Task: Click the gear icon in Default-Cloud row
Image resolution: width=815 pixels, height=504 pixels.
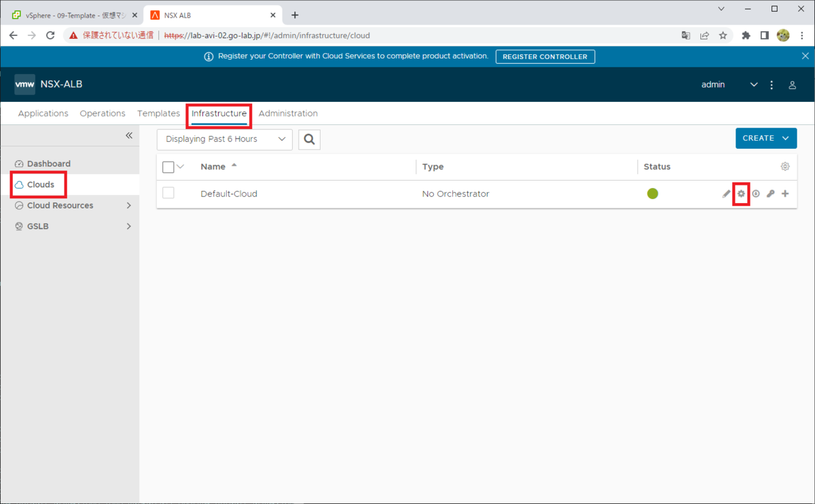Action: pos(742,194)
